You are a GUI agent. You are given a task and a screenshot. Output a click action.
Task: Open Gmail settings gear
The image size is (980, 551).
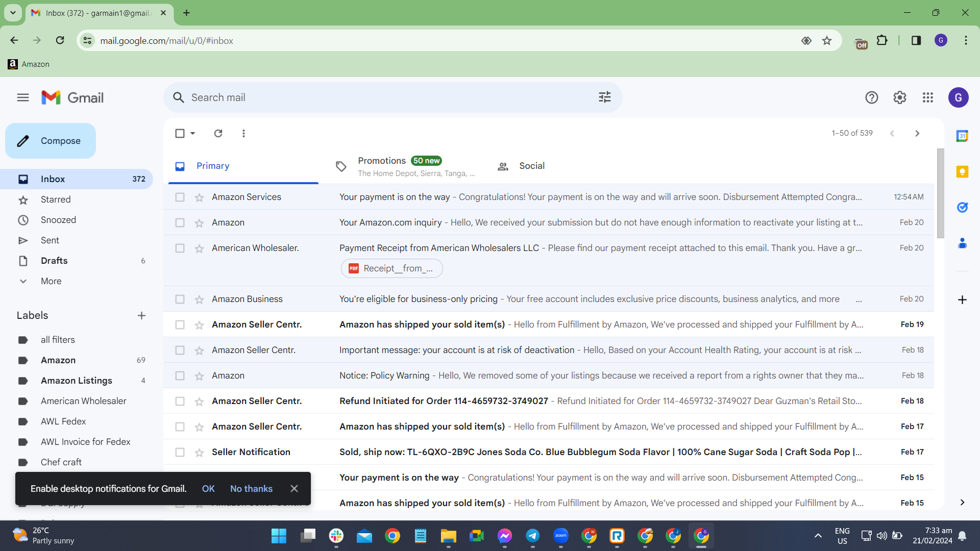pyautogui.click(x=900, y=97)
